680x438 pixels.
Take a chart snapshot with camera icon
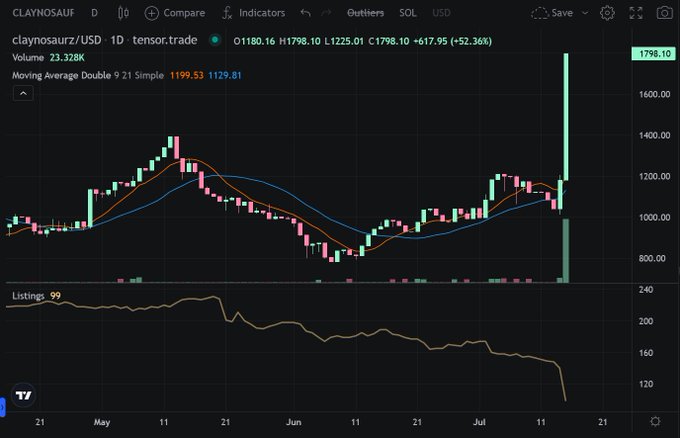664,13
